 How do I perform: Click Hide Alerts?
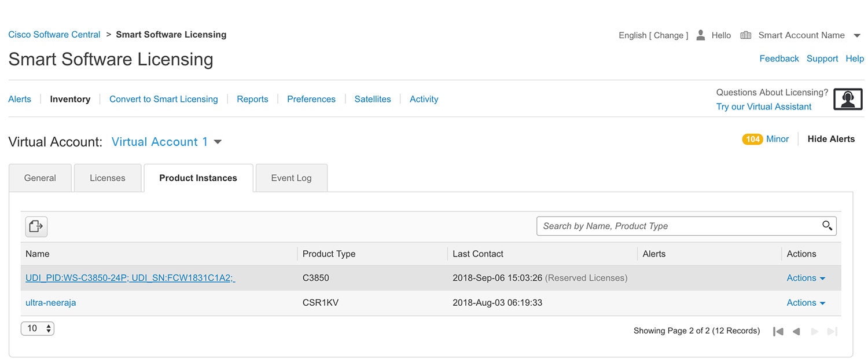[x=831, y=139]
